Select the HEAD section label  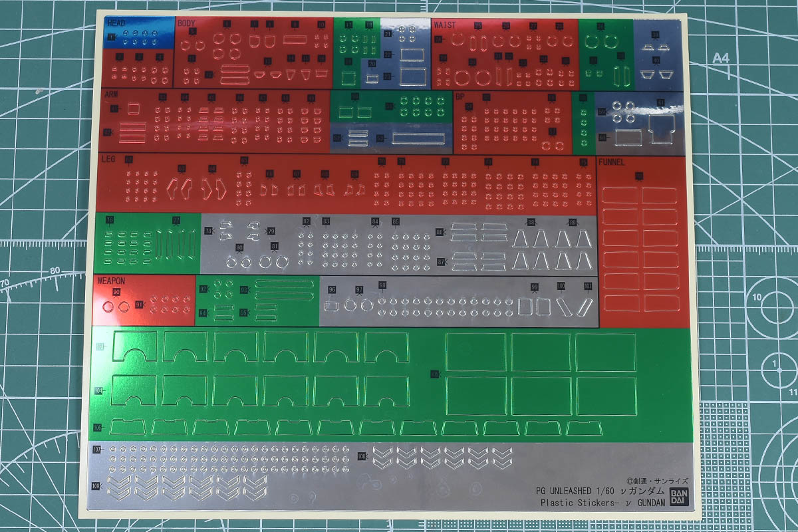[116, 23]
